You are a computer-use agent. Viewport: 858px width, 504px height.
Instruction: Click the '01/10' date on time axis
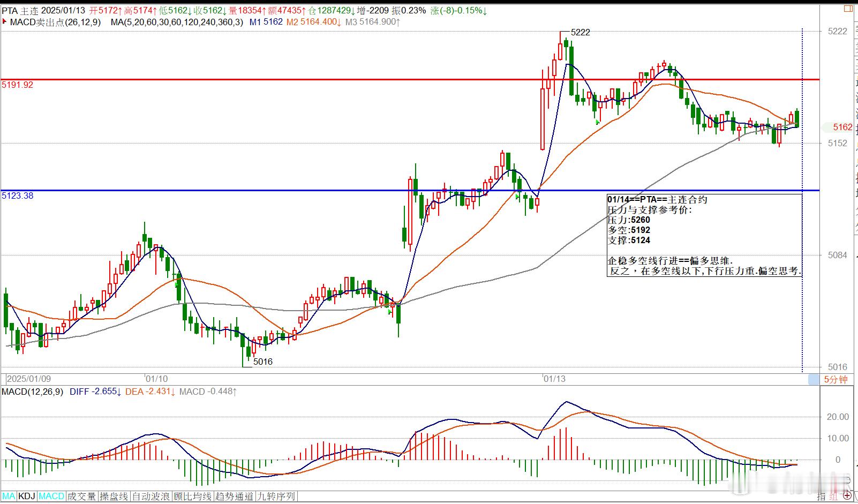pos(156,379)
